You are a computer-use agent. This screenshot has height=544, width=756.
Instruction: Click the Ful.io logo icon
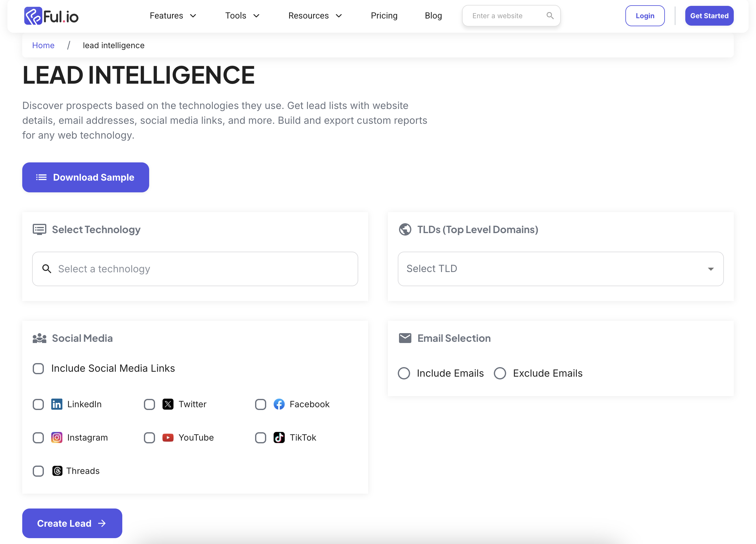point(33,16)
